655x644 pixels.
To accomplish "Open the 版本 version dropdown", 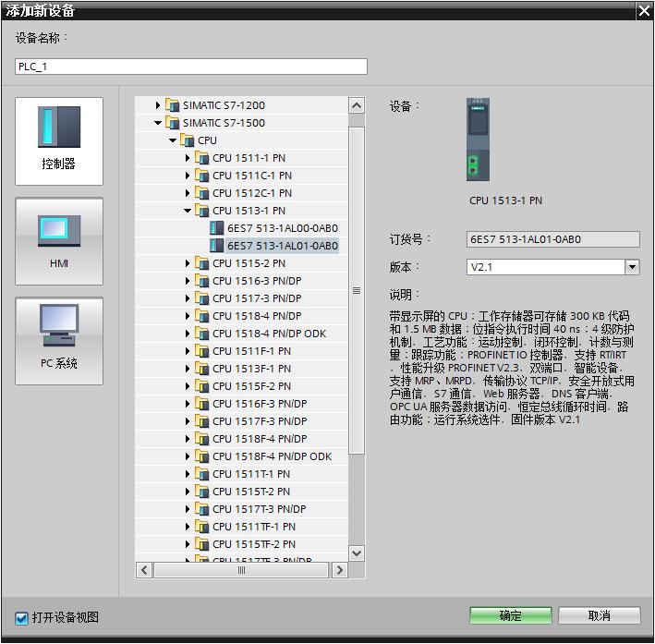I will tap(632, 267).
